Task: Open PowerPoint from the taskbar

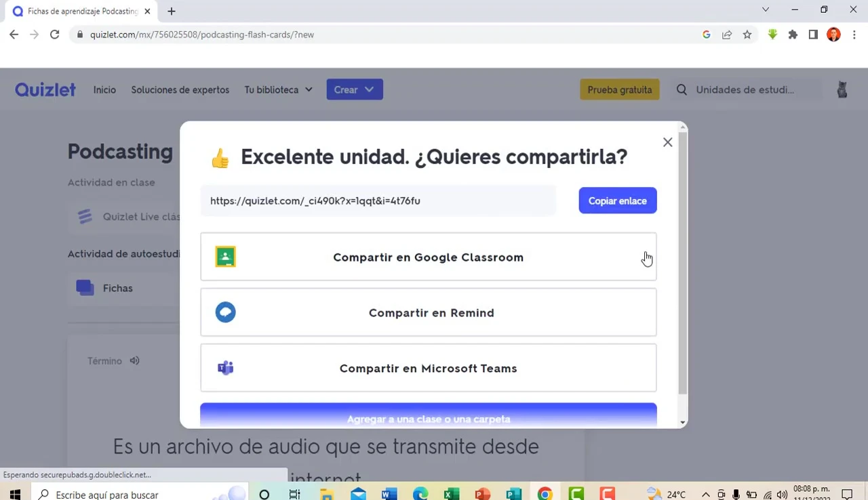Action: point(483,494)
